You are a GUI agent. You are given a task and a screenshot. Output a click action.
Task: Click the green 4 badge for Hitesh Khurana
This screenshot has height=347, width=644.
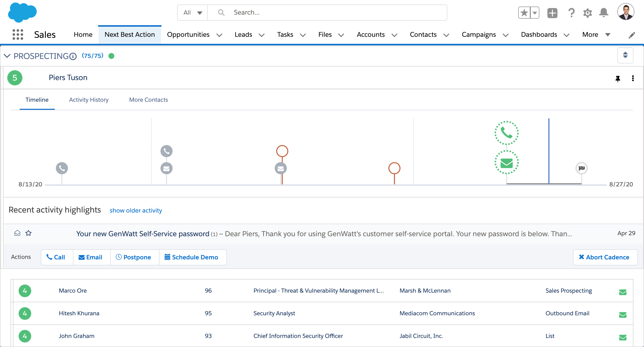pyautogui.click(x=25, y=314)
